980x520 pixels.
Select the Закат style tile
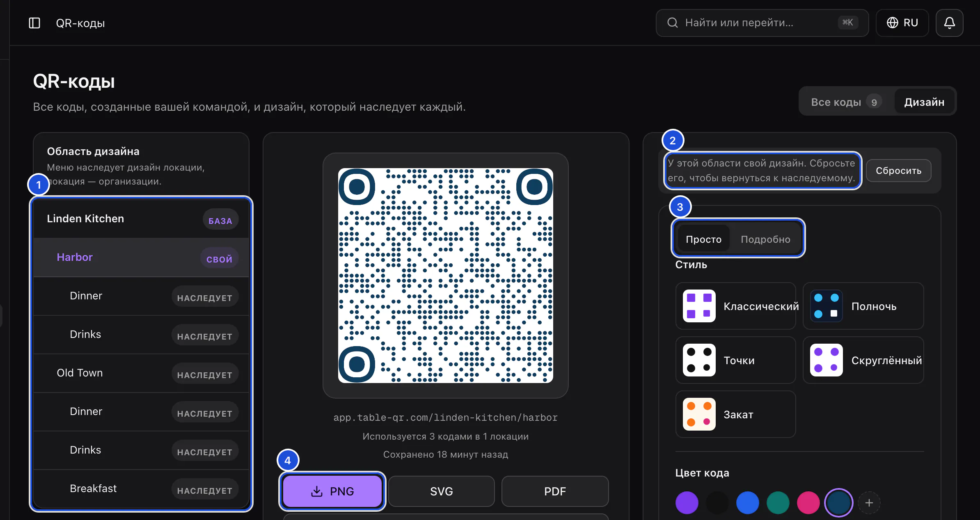[735, 414]
